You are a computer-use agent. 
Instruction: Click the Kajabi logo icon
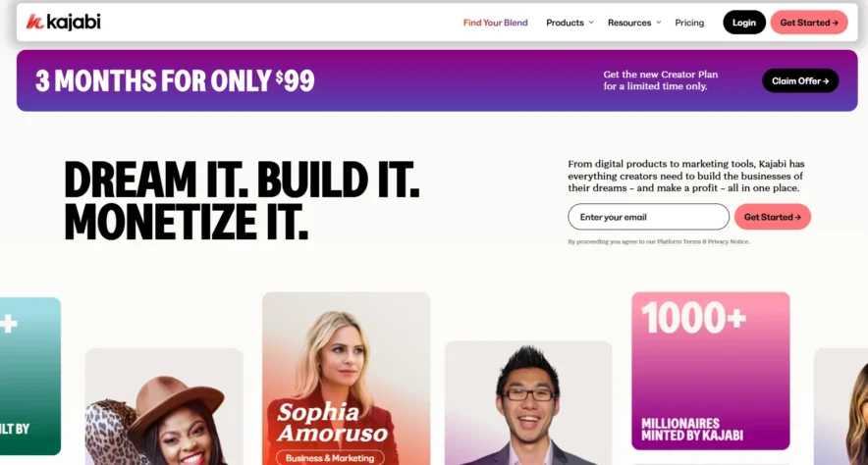[x=34, y=23]
